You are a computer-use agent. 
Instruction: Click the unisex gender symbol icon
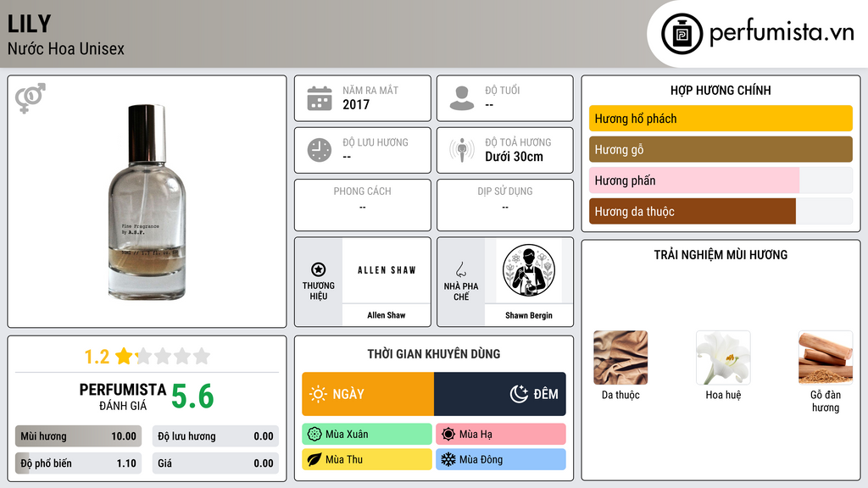click(x=31, y=98)
